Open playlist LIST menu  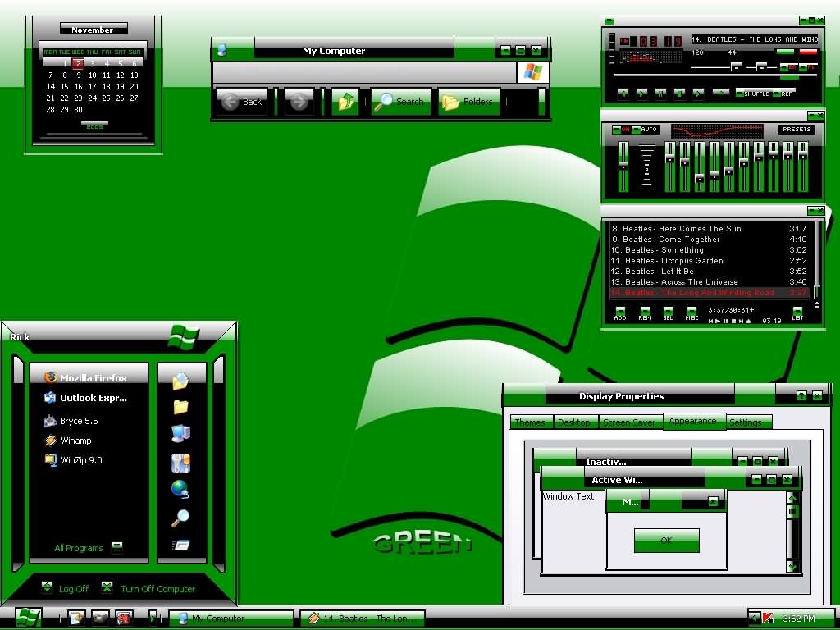[x=797, y=314]
